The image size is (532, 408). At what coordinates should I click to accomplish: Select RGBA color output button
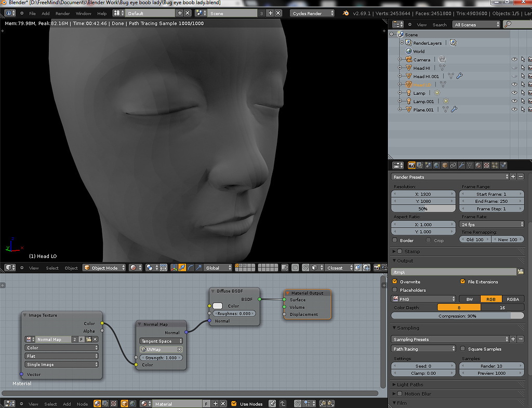coord(513,299)
